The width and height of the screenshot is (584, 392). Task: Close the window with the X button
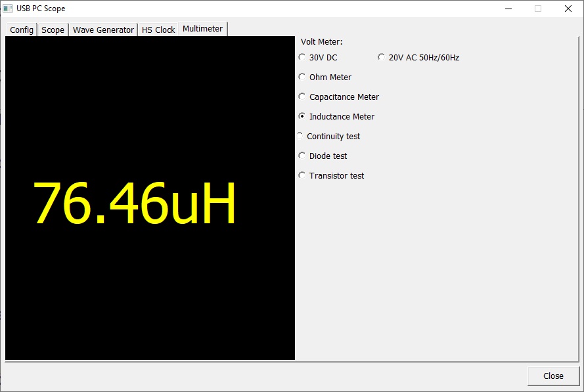click(568, 9)
